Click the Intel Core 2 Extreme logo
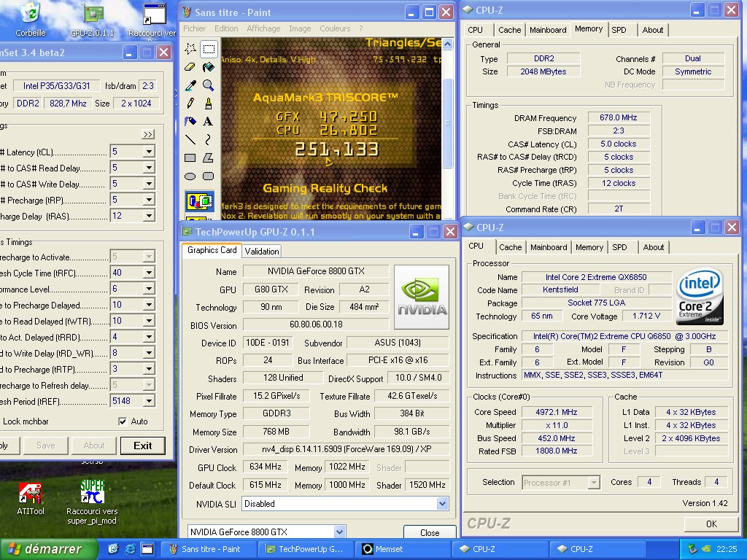 (700, 297)
